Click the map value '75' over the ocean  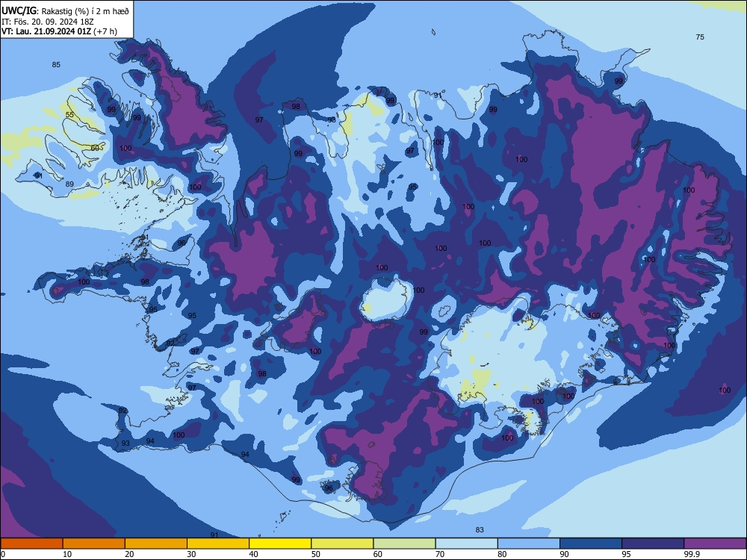700,37
